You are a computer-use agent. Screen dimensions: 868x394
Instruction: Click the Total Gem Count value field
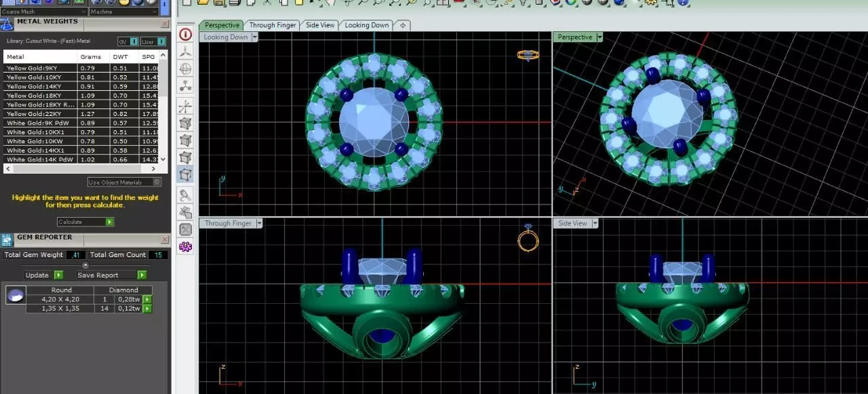pyautogui.click(x=158, y=255)
